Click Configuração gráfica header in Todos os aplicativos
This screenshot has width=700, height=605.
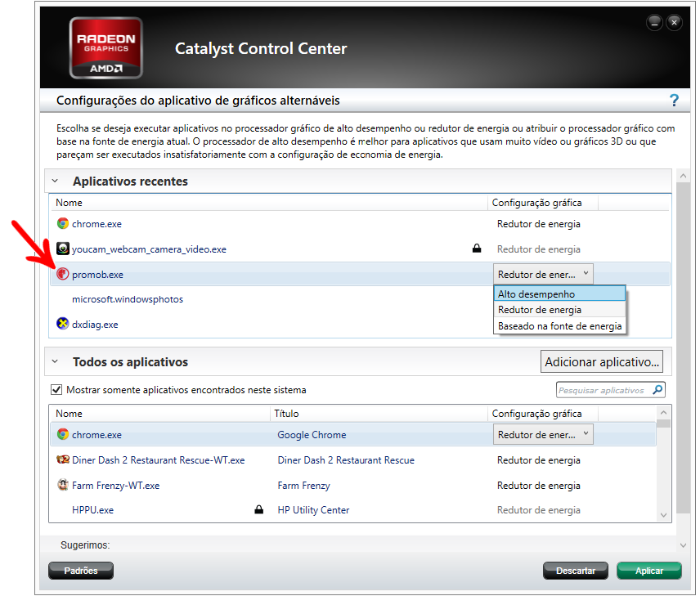coord(536,414)
